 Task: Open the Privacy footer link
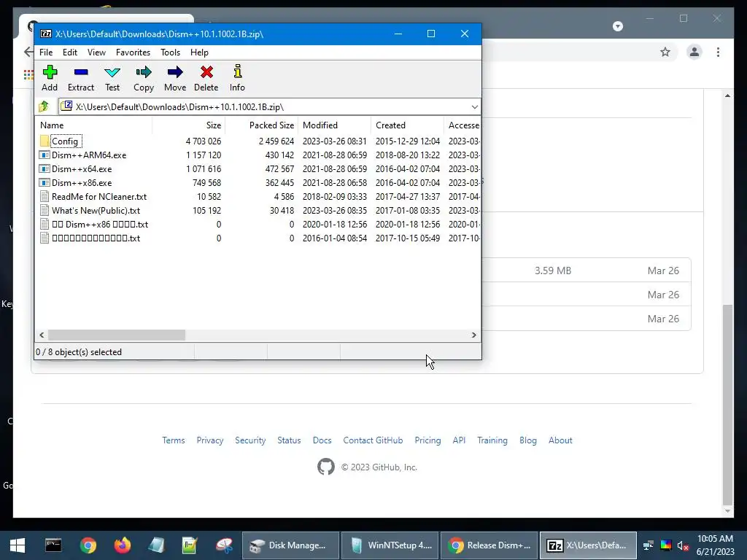point(210,440)
